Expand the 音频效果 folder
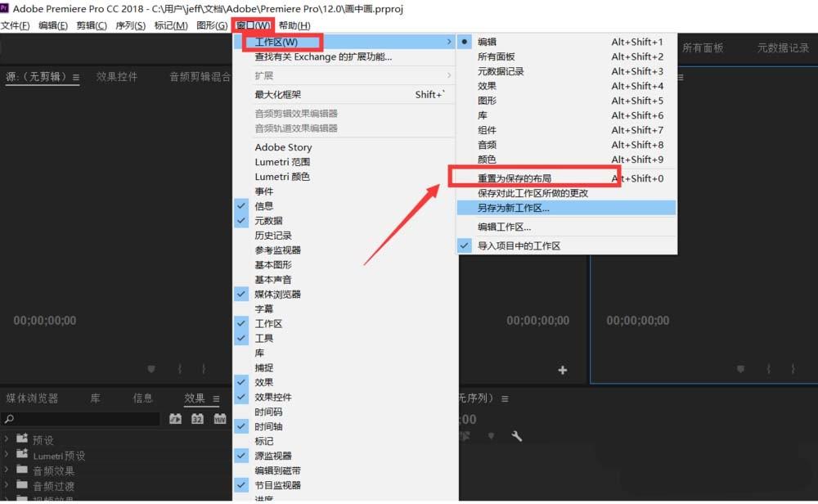The height and width of the screenshot is (504, 818). [x=7, y=470]
